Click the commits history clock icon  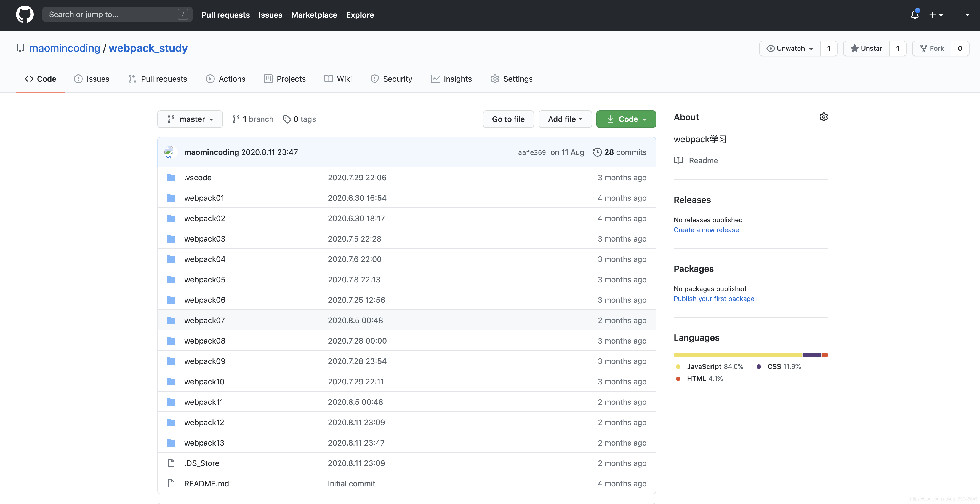point(597,152)
